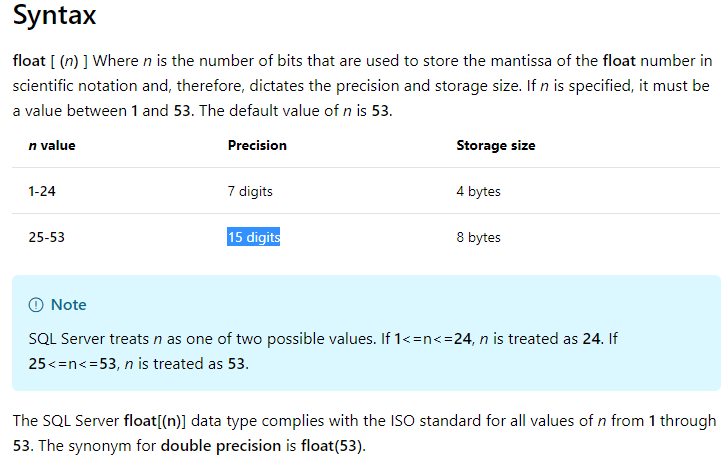
Task: Select the highlighted "15 digits" cell
Action: click(x=253, y=237)
